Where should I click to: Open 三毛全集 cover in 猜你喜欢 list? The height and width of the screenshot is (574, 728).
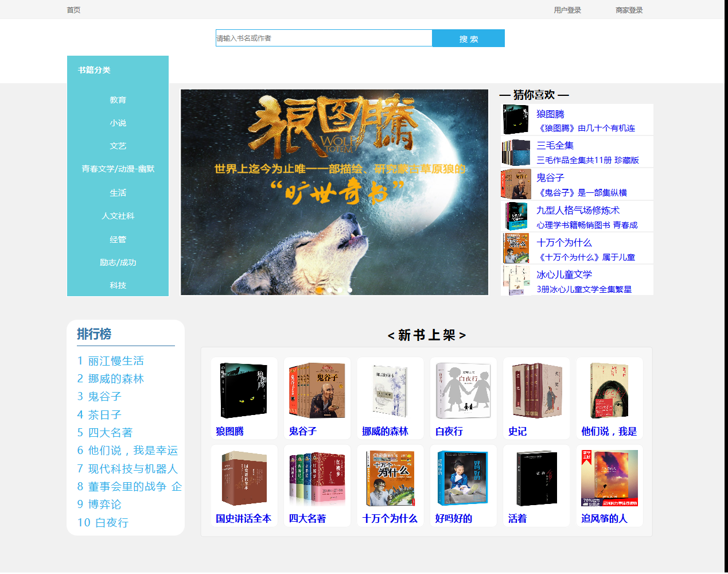click(x=516, y=152)
